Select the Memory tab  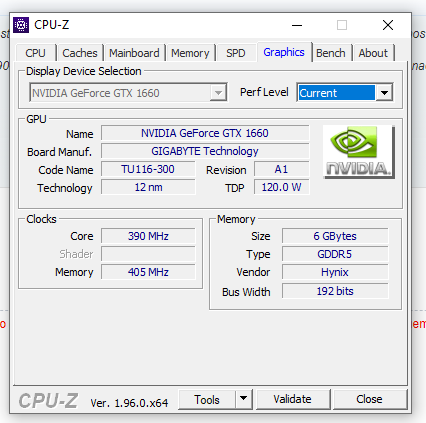point(190,53)
